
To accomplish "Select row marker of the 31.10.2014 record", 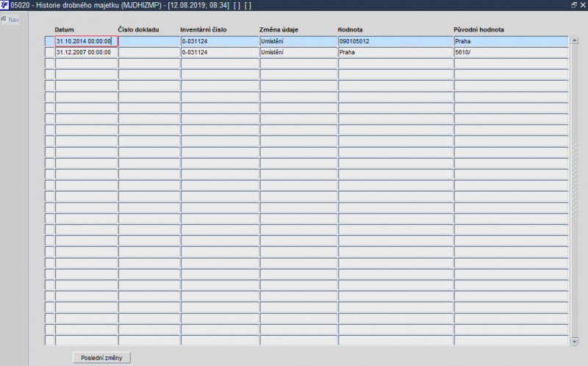I will [x=49, y=41].
